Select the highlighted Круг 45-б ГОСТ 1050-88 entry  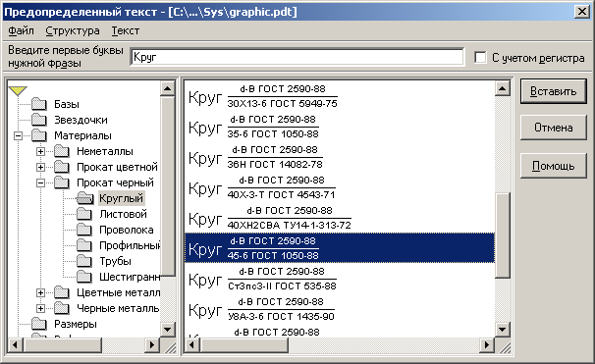(340, 248)
